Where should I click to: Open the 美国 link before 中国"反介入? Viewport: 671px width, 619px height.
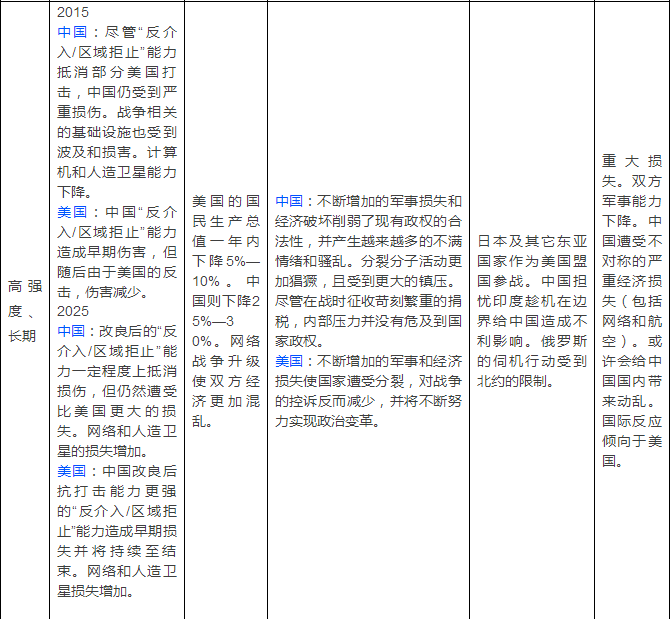click(x=72, y=212)
